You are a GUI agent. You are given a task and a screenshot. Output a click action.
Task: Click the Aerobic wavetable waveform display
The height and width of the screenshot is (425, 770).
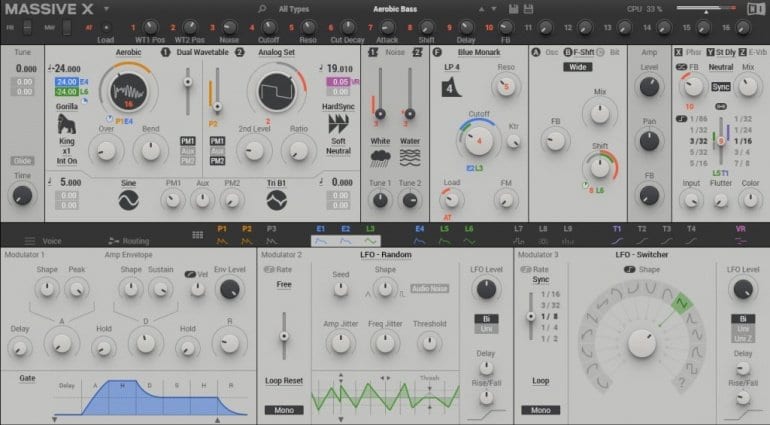tap(128, 91)
